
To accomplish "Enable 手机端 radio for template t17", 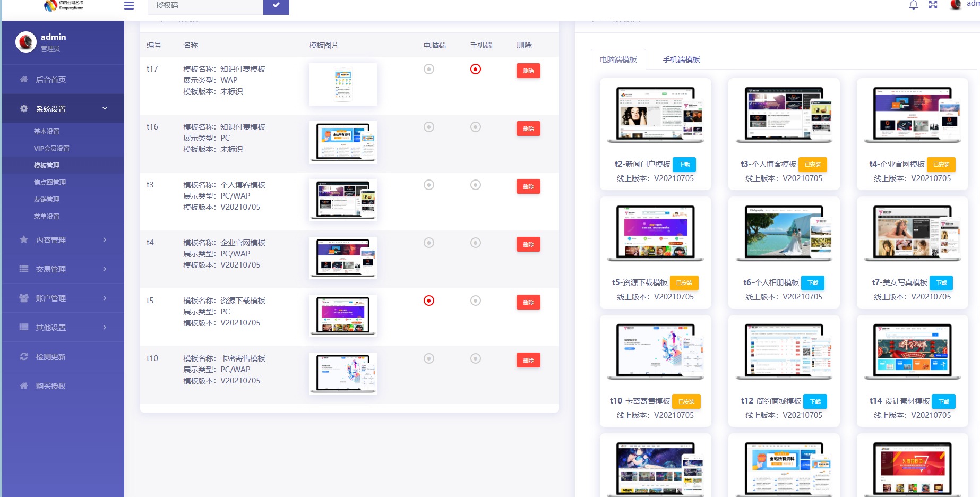I will 476,68.
